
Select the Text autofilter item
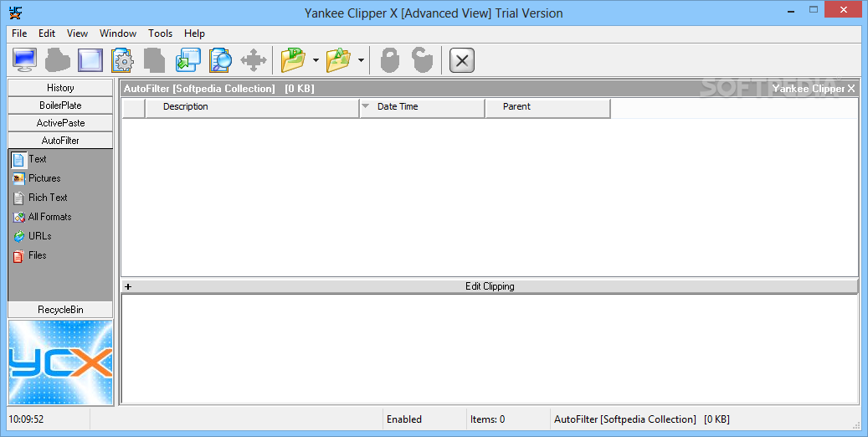click(29, 160)
